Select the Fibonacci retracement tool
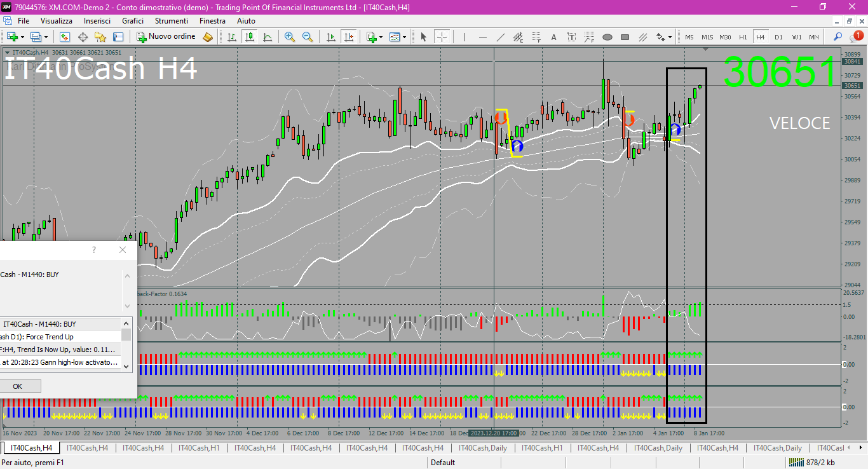 pos(536,37)
